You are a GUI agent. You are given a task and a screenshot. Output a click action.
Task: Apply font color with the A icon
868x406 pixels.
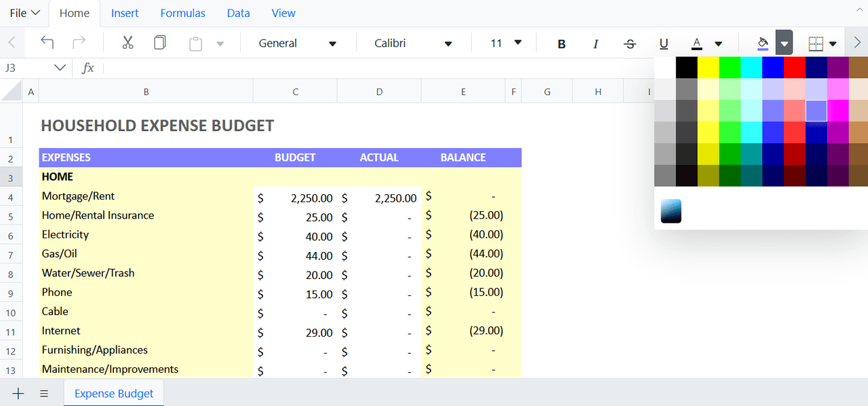696,44
